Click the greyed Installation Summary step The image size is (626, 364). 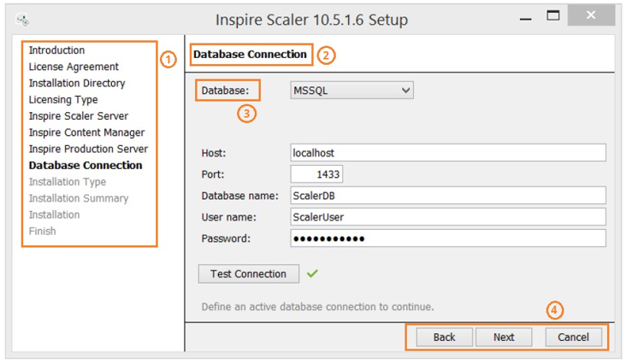pos(79,198)
